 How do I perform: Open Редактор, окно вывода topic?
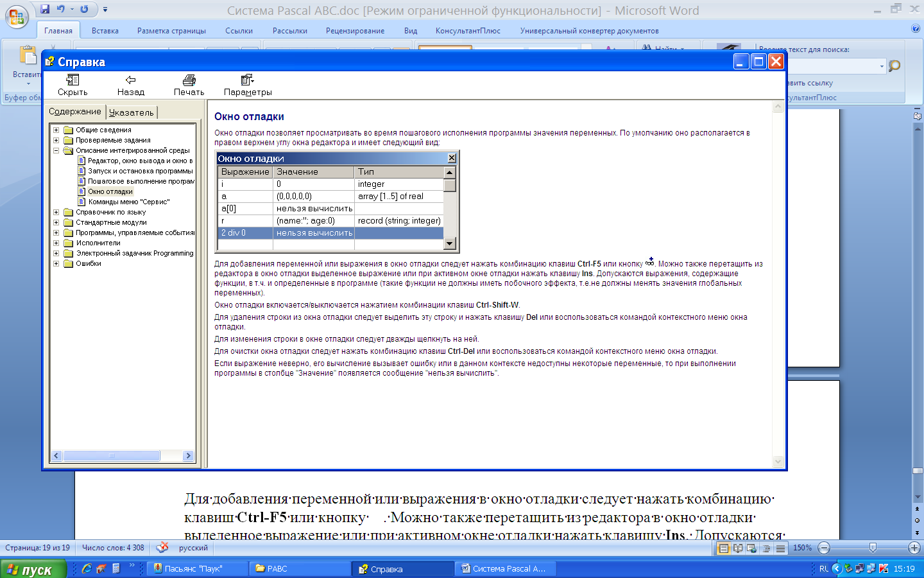pos(140,161)
